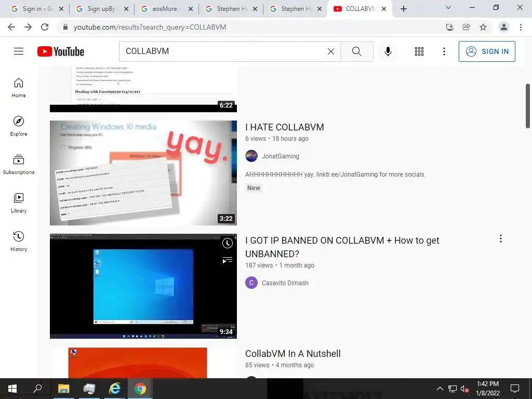
Task: Open History in sidebar
Action: click(x=19, y=241)
